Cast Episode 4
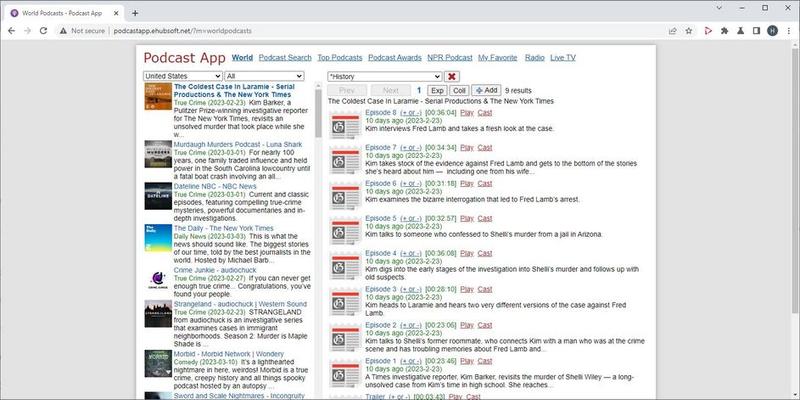This screenshot has height=400, width=800. [x=485, y=253]
